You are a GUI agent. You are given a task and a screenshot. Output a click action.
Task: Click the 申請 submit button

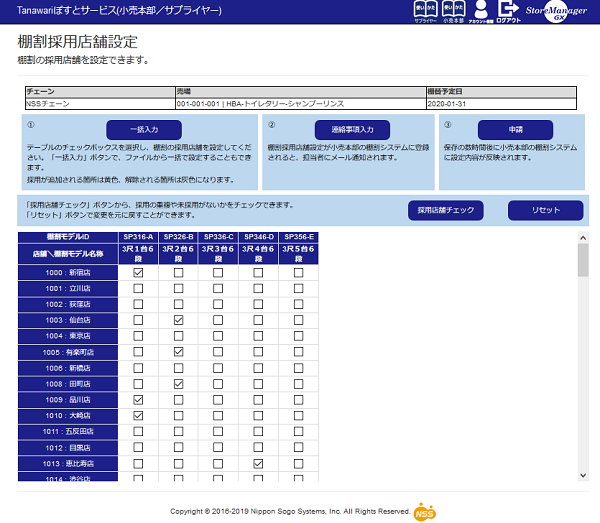515,129
